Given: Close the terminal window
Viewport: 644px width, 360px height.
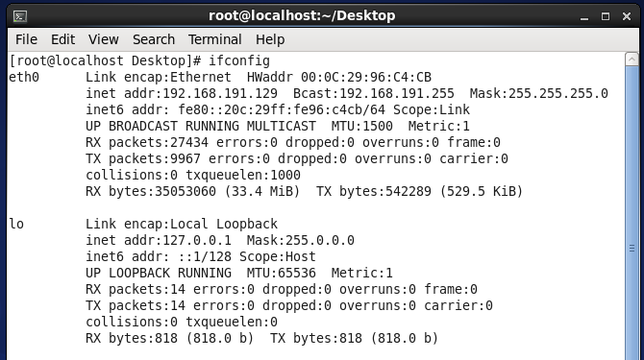Looking at the screenshot, I should click(x=627, y=16).
